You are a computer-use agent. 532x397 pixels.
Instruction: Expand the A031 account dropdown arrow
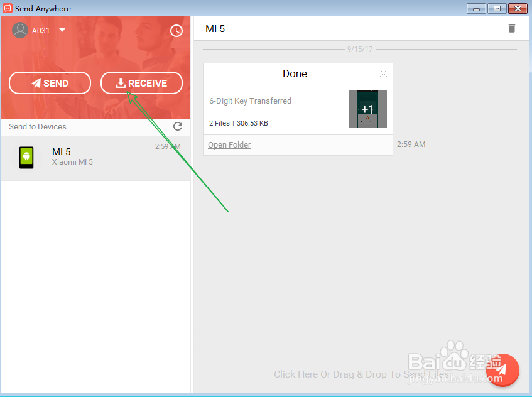click(62, 30)
